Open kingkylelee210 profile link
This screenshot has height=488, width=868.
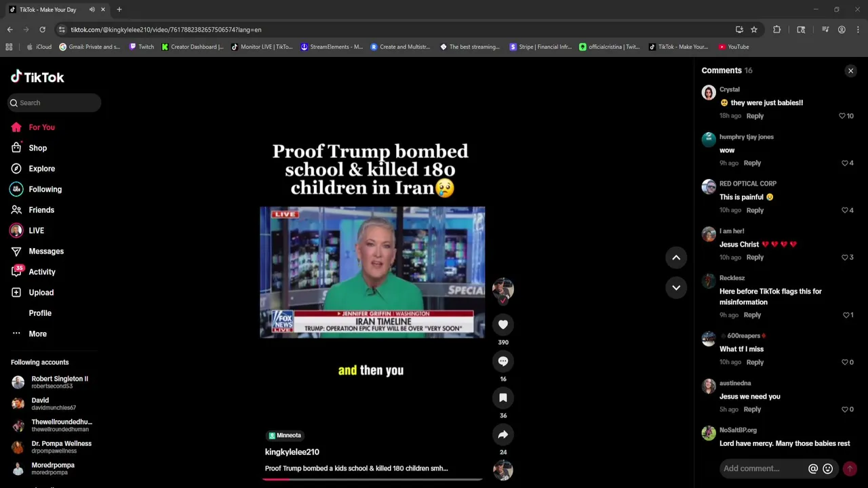(292, 452)
